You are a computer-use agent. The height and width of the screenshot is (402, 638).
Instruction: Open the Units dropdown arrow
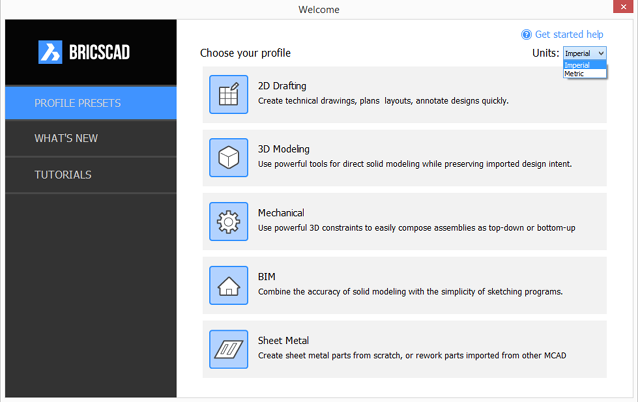coord(601,53)
